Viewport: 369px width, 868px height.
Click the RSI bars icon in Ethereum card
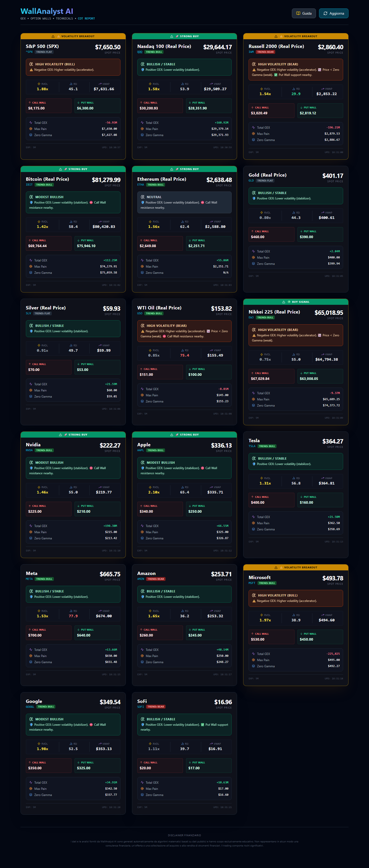click(x=182, y=222)
